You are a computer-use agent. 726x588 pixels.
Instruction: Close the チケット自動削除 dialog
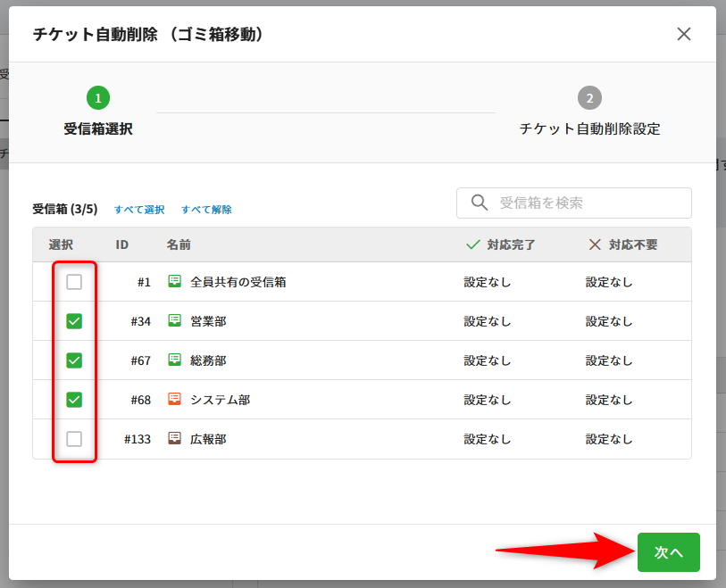[x=684, y=34]
